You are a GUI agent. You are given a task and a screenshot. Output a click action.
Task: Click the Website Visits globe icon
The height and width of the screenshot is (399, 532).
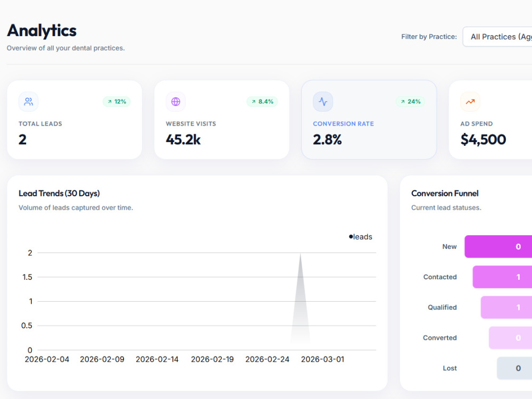click(x=176, y=102)
